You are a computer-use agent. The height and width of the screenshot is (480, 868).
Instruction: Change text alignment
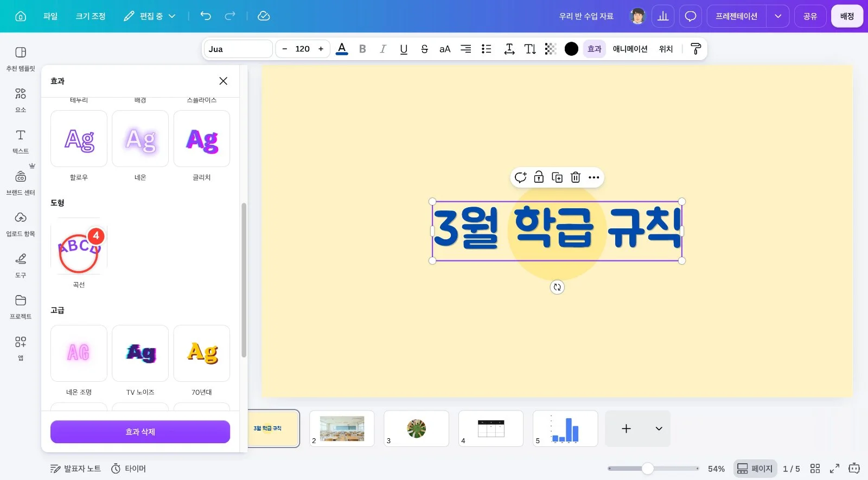pos(465,49)
